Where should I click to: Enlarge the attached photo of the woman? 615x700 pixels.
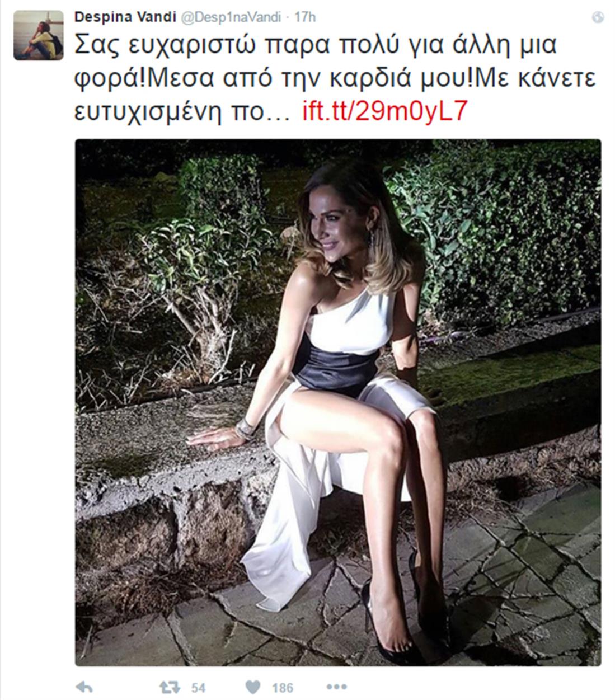[x=338, y=402]
